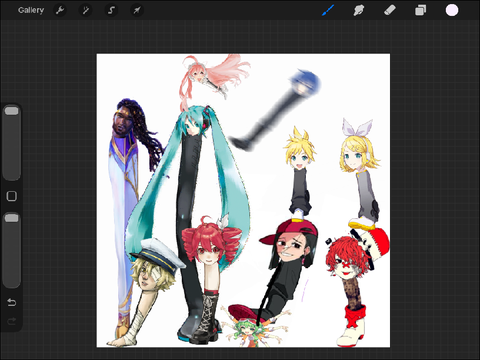This screenshot has height=360, width=480.
Task: Undo the last action with arrow
Action: [x=12, y=302]
